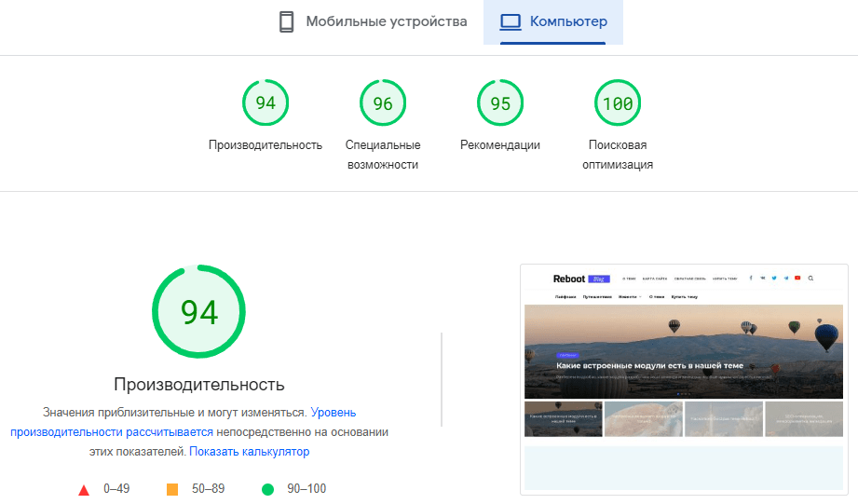This screenshot has height=504, width=858.
Task: Click the first small thumbnail with balloons
Action: tap(563, 419)
